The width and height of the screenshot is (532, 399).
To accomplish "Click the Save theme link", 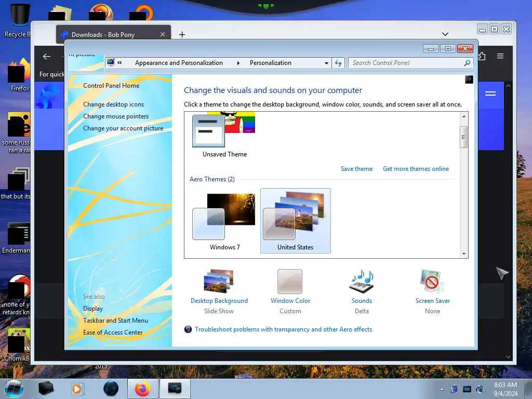I will click(x=356, y=169).
